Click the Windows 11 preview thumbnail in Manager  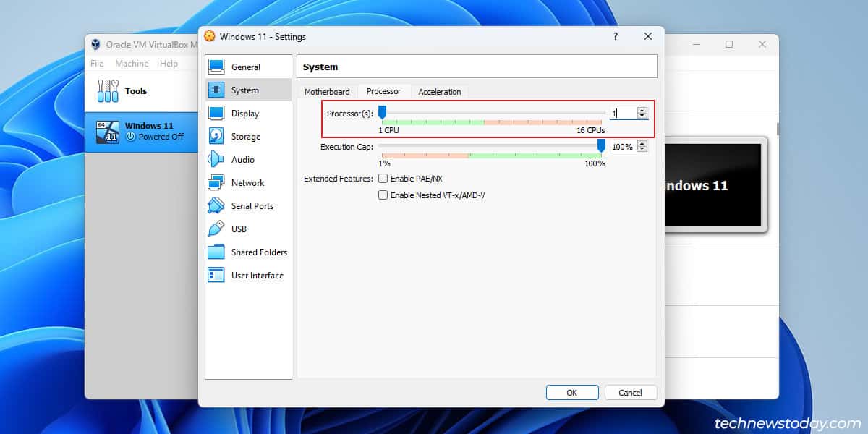point(712,185)
